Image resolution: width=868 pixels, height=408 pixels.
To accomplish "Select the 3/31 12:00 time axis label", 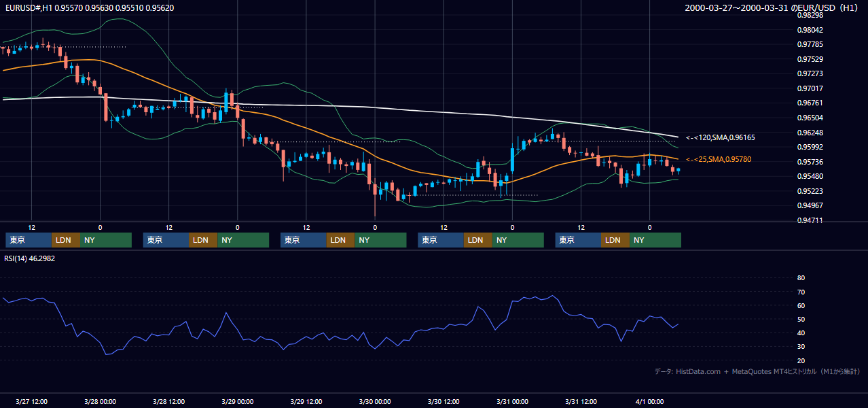I will coord(581,401).
